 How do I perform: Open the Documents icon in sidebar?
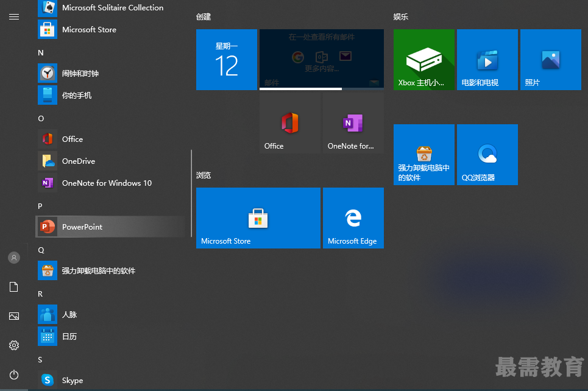pos(14,287)
